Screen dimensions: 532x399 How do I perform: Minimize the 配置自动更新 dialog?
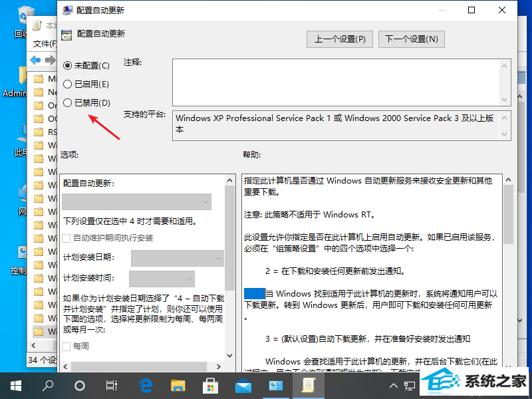[x=441, y=10]
